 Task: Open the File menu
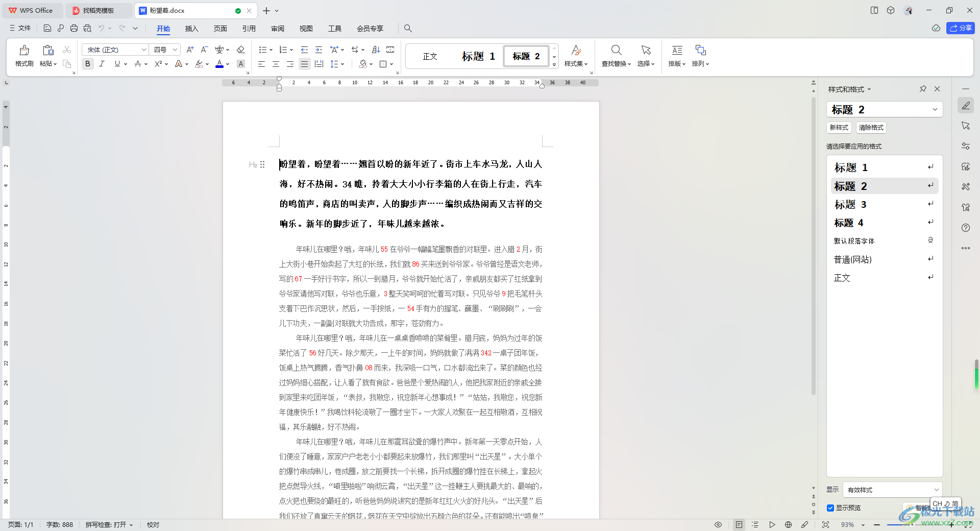(x=20, y=29)
